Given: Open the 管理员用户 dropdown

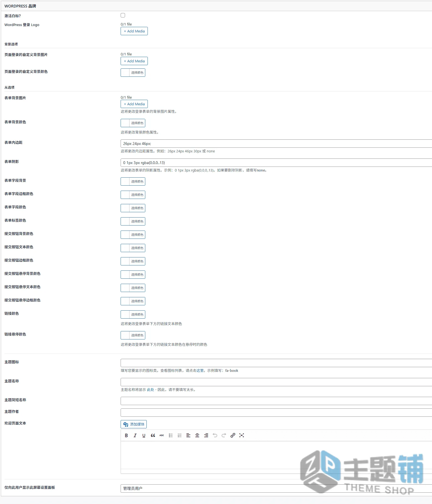Looking at the screenshot, I should (x=276, y=488).
